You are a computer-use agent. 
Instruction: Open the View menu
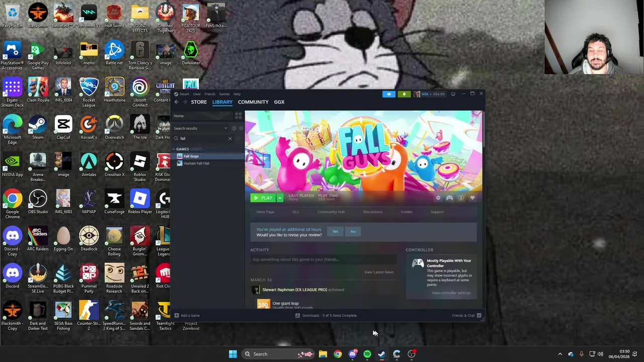tap(197, 94)
